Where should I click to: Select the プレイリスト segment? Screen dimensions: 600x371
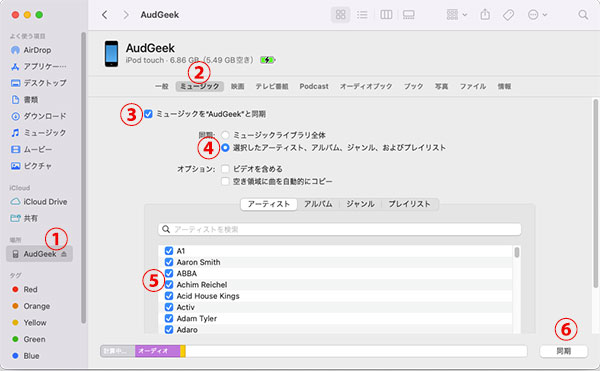coord(409,204)
